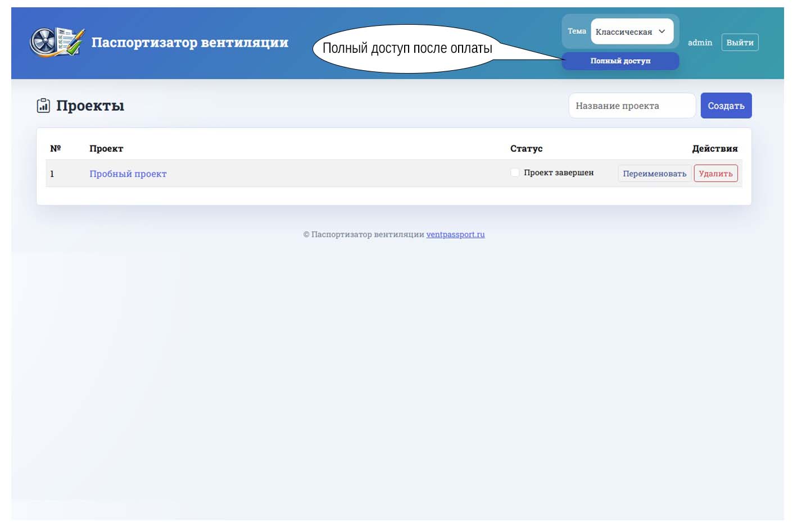Screen dimensions: 797x532
Task: Click the Паспортизатор вентиляции header title
Action: 190,43
